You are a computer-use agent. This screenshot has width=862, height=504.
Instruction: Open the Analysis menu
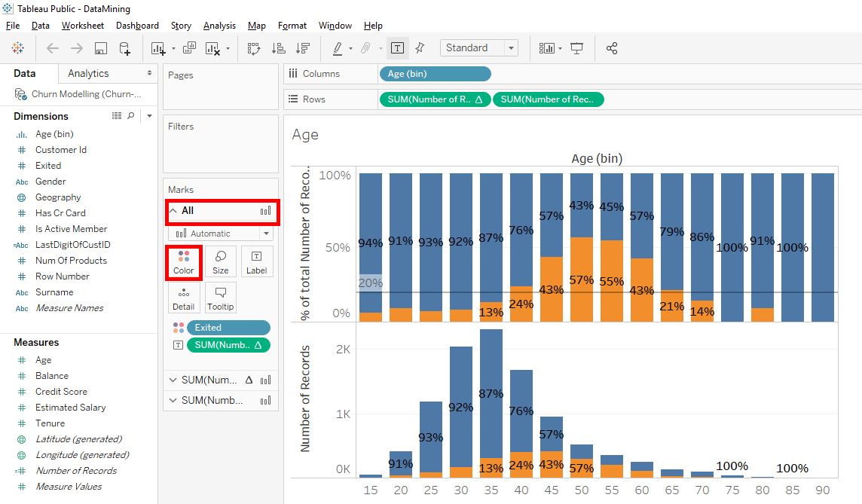click(219, 25)
